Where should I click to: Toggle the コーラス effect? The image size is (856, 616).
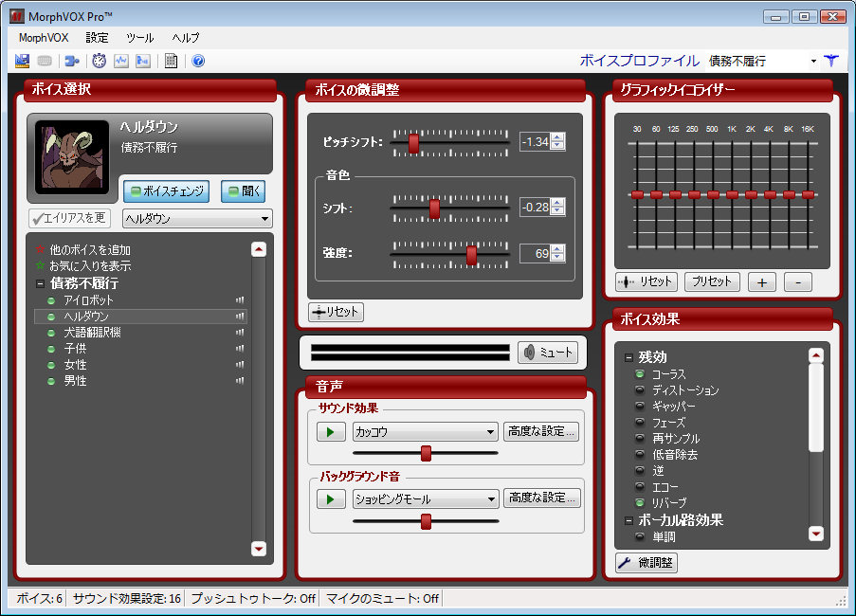641,374
